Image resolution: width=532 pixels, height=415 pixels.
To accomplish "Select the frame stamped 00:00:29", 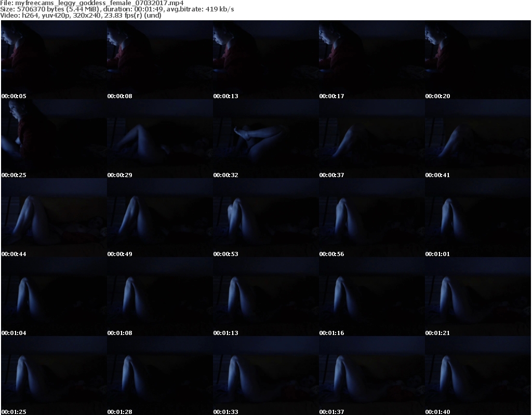I will 160,139.
